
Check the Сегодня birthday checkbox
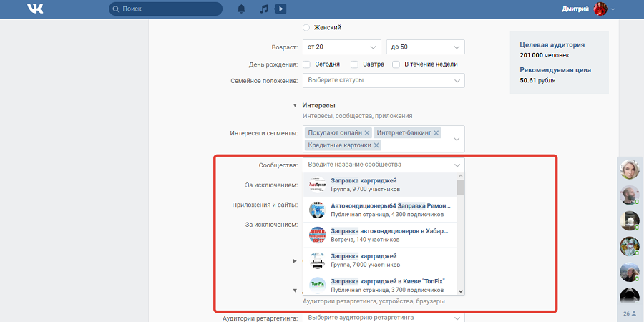(306, 64)
